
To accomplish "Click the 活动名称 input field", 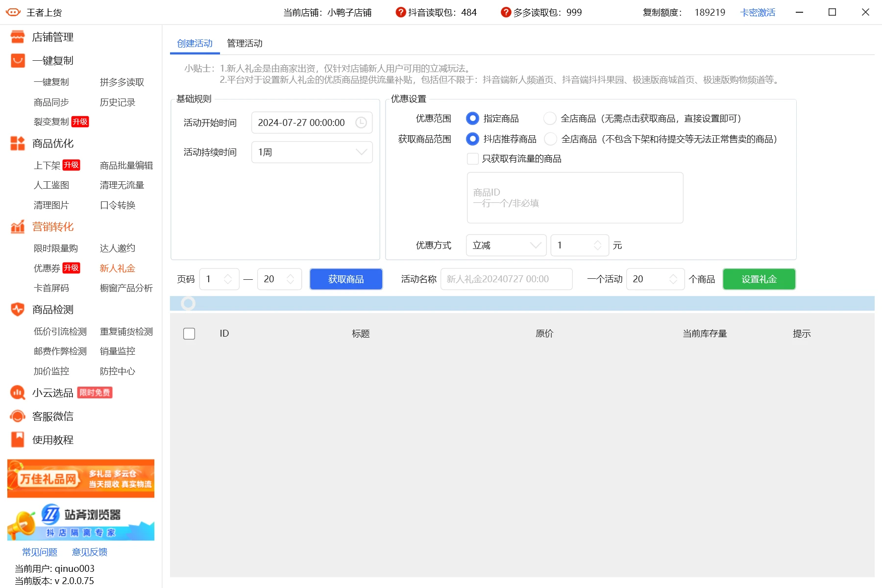I will (506, 279).
